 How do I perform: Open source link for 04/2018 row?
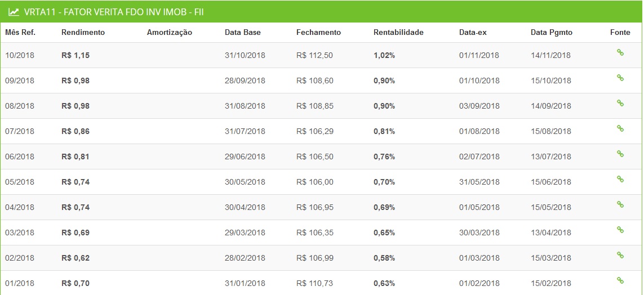[620, 204]
